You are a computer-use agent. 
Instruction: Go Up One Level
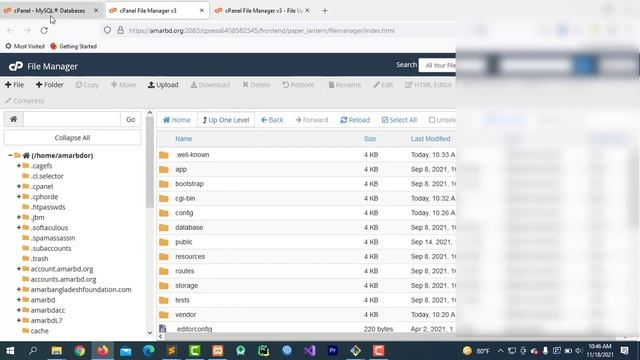226,120
